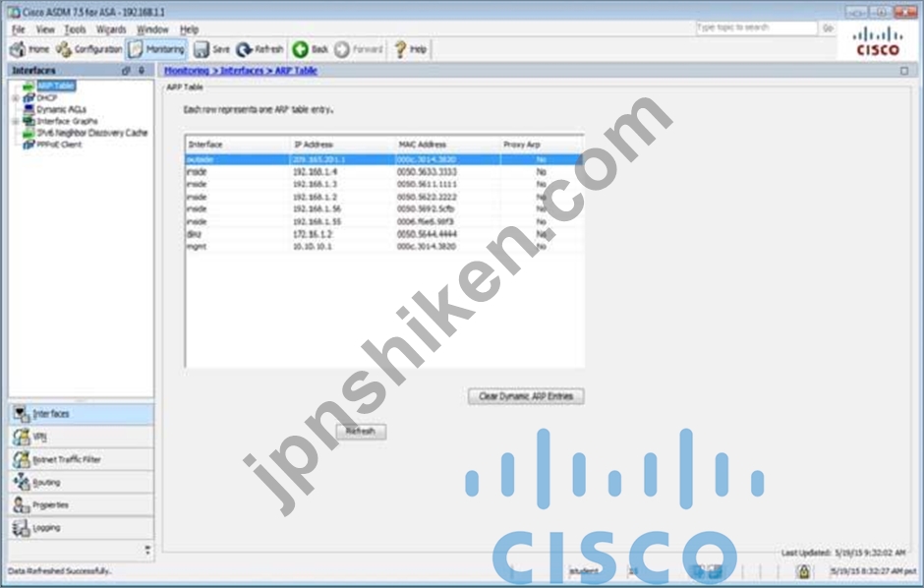This screenshot has height=588, width=924.
Task: Open the Botnet Traffic Filter section
Action: 82,459
